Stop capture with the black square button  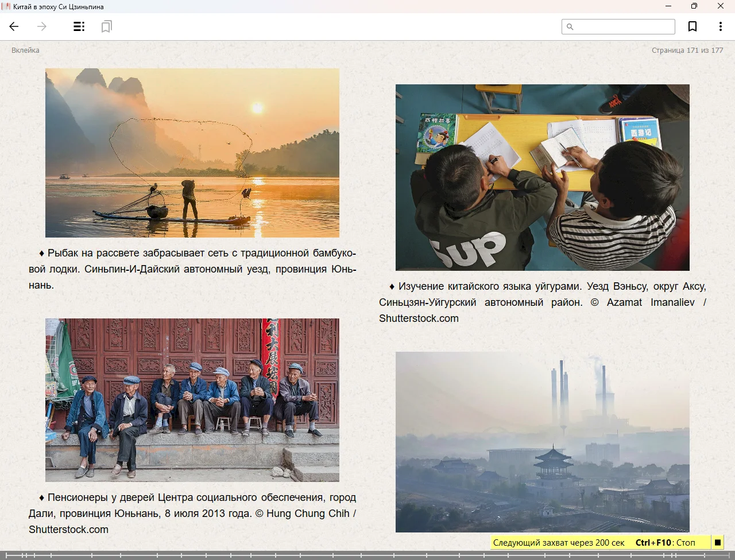tap(717, 542)
